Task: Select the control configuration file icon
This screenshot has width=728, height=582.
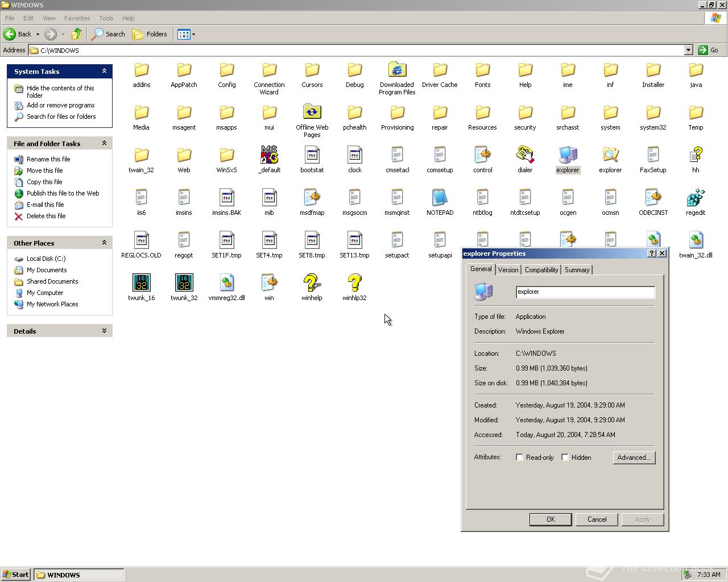Action: (482, 156)
